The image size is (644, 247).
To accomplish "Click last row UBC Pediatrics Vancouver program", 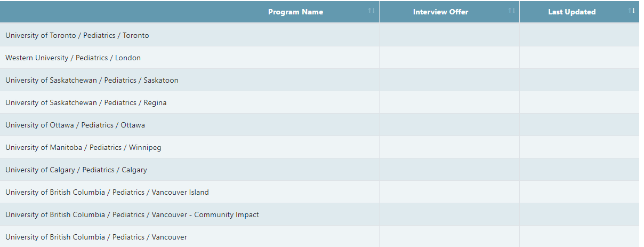I will coord(96,237).
